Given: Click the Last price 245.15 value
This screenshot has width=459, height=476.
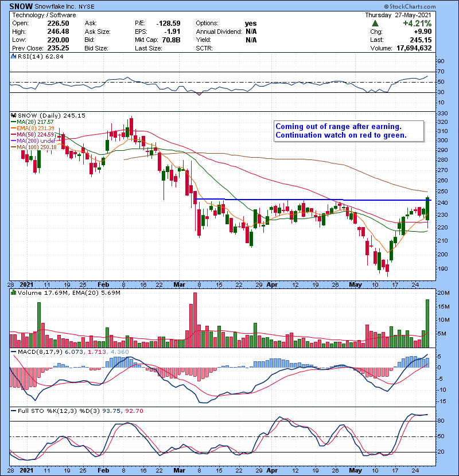Looking at the screenshot, I should click(x=421, y=40).
